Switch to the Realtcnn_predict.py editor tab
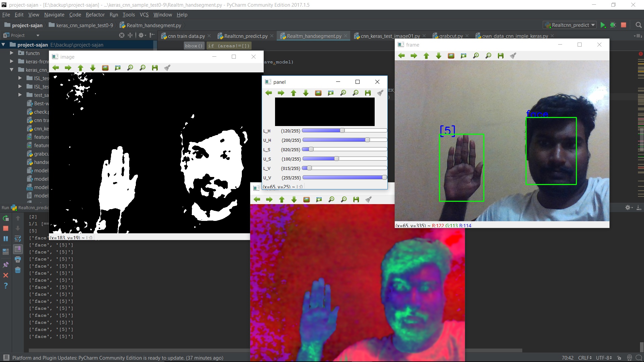Viewport: 644px width, 362px height. (246, 36)
